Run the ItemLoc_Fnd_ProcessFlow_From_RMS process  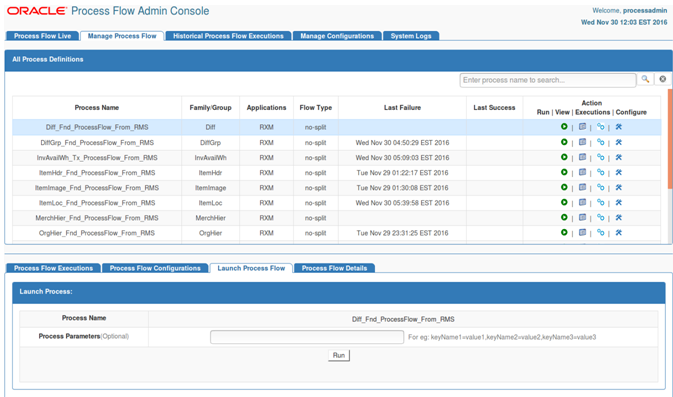pos(564,202)
